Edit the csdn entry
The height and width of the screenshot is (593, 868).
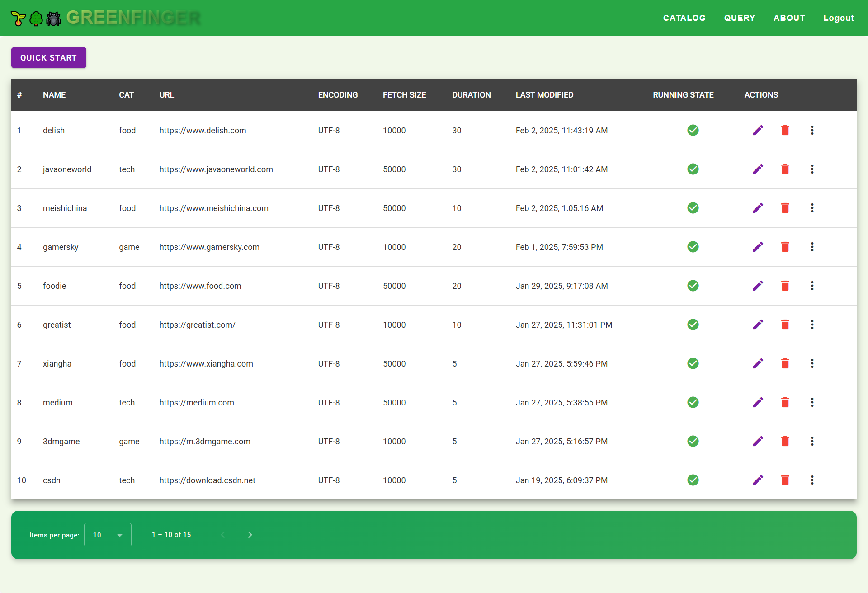click(x=758, y=480)
